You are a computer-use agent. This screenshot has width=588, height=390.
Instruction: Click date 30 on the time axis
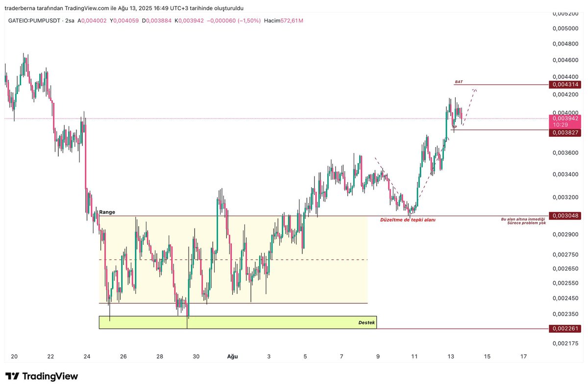click(x=196, y=357)
